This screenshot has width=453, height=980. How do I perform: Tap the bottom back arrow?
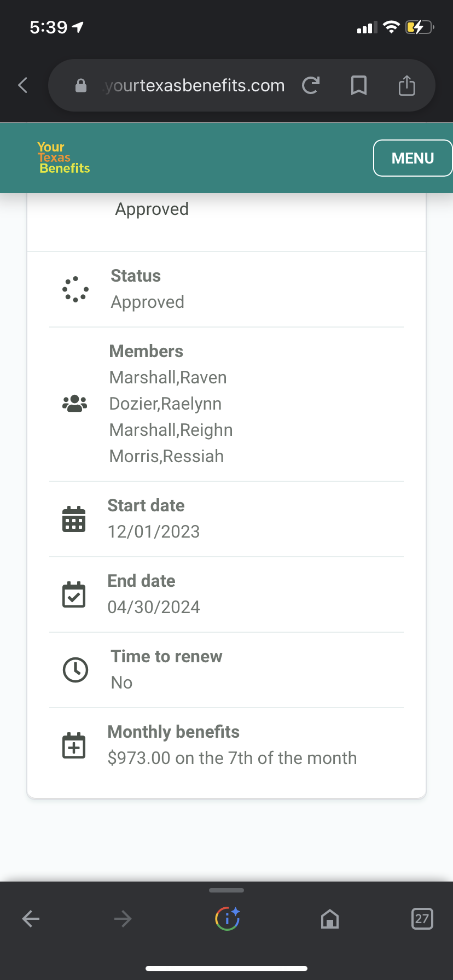coord(31,919)
